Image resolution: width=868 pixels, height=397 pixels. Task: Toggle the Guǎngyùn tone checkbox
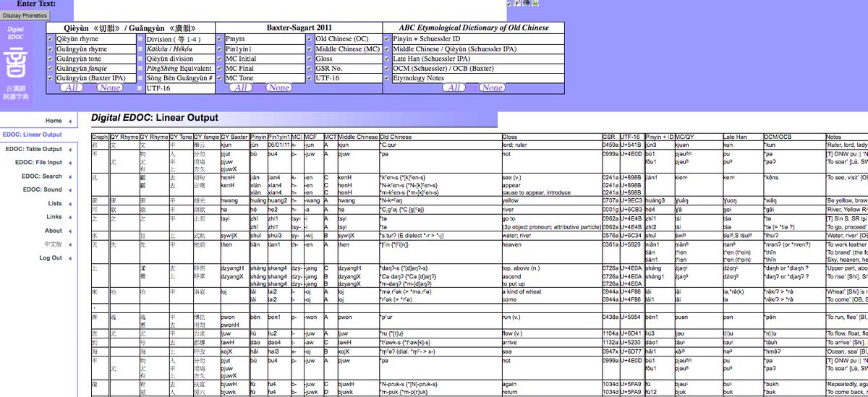(x=51, y=59)
